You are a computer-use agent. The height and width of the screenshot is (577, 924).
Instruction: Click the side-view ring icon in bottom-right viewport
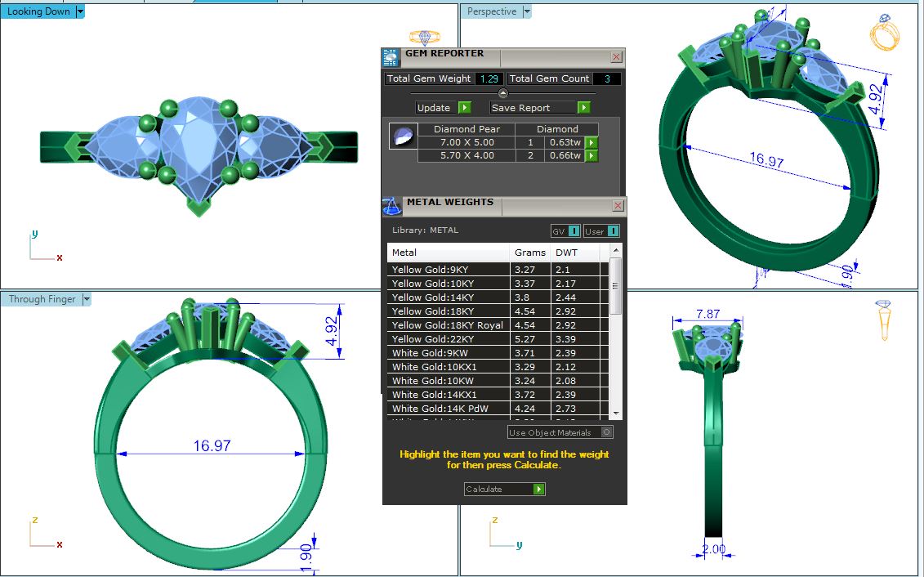(x=884, y=320)
